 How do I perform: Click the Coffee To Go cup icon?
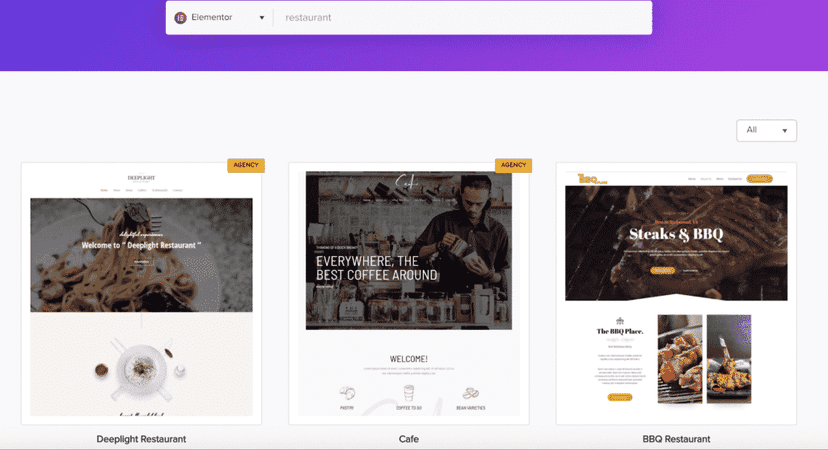click(x=409, y=393)
